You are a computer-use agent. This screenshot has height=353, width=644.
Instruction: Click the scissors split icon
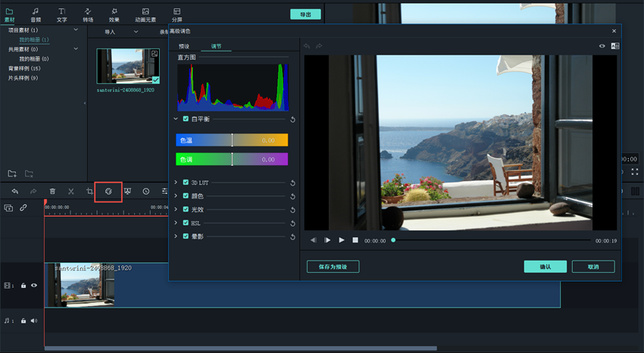click(x=70, y=192)
